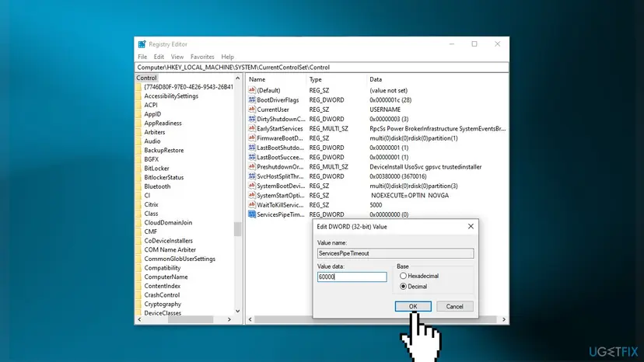Close the Edit DWORD dialog with X

pyautogui.click(x=471, y=227)
